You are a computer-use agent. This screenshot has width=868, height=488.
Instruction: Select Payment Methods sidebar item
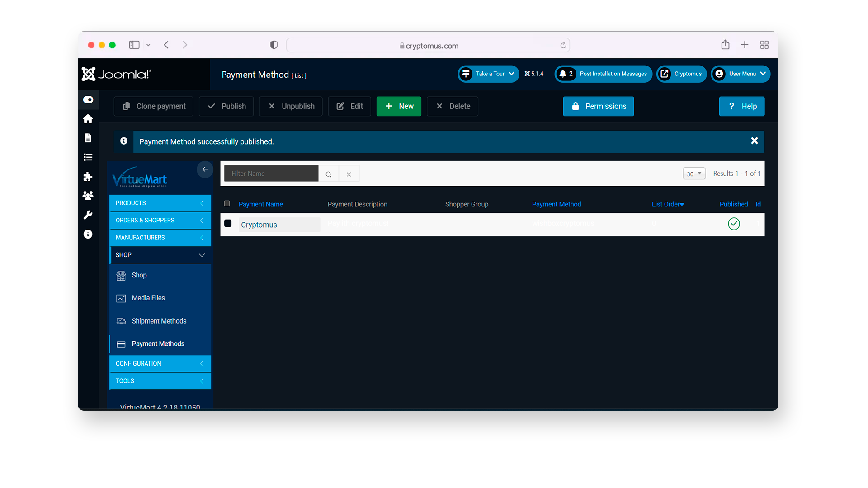click(158, 343)
